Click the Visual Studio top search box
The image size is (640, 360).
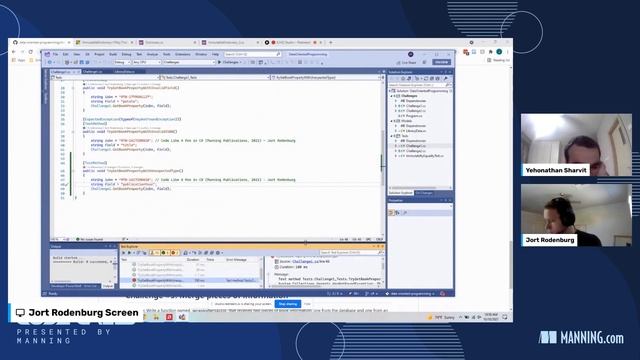tap(252, 54)
